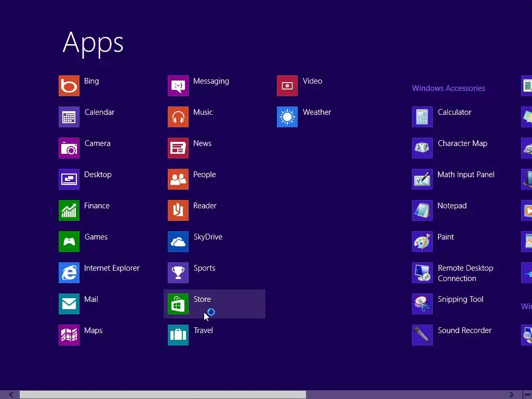Launch the Notepad icon
Viewport: 532px width, 399px height.
[422, 210]
